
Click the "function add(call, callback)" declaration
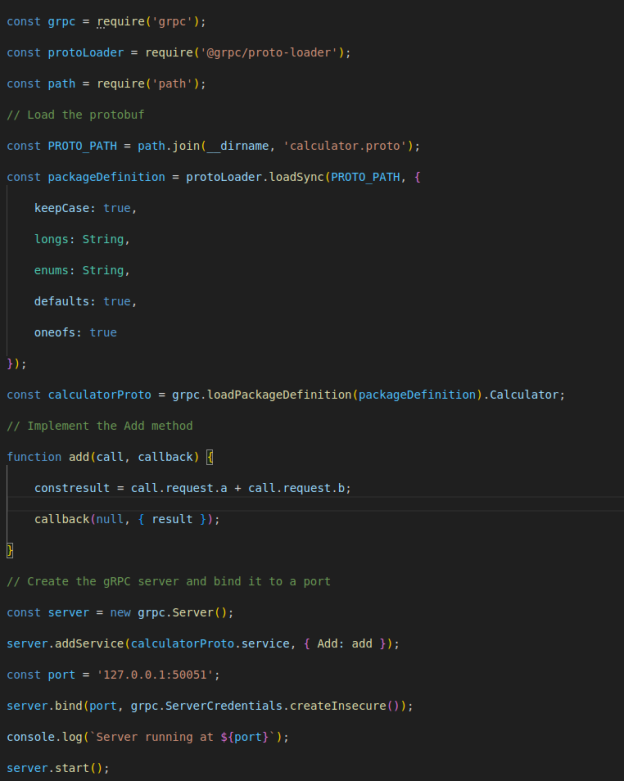(x=103, y=457)
